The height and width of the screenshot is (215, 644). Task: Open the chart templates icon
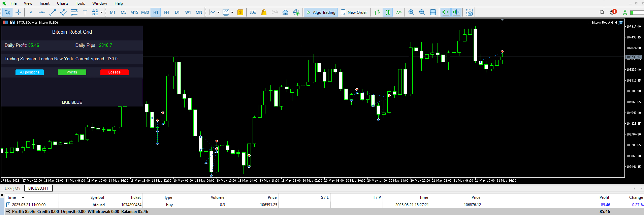click(x=226, y=12)
